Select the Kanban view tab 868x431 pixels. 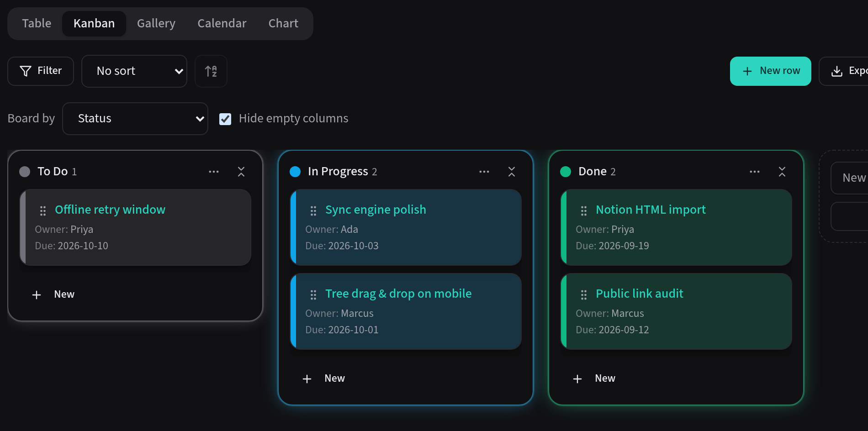pyautogui.click(x=94, y=23)
